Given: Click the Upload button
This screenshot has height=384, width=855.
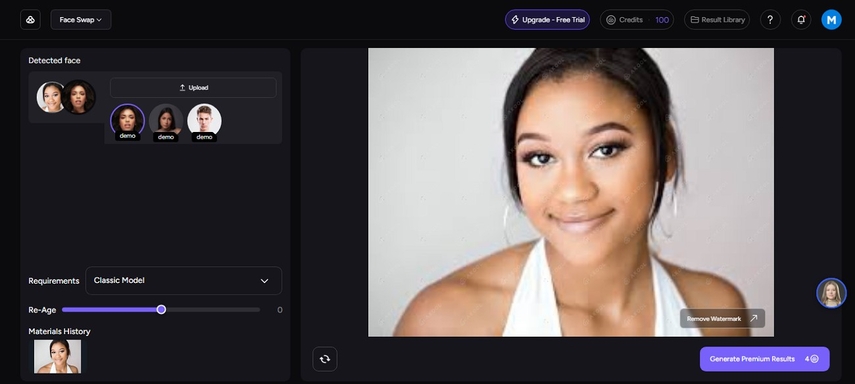Looking at the screenshot, I should click(193, 88).
